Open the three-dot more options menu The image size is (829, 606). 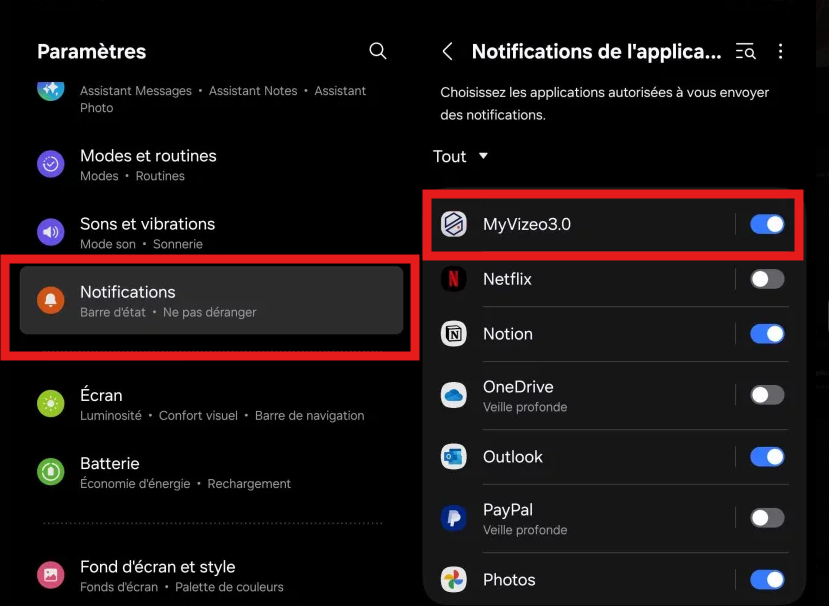[x=781, y=51]
